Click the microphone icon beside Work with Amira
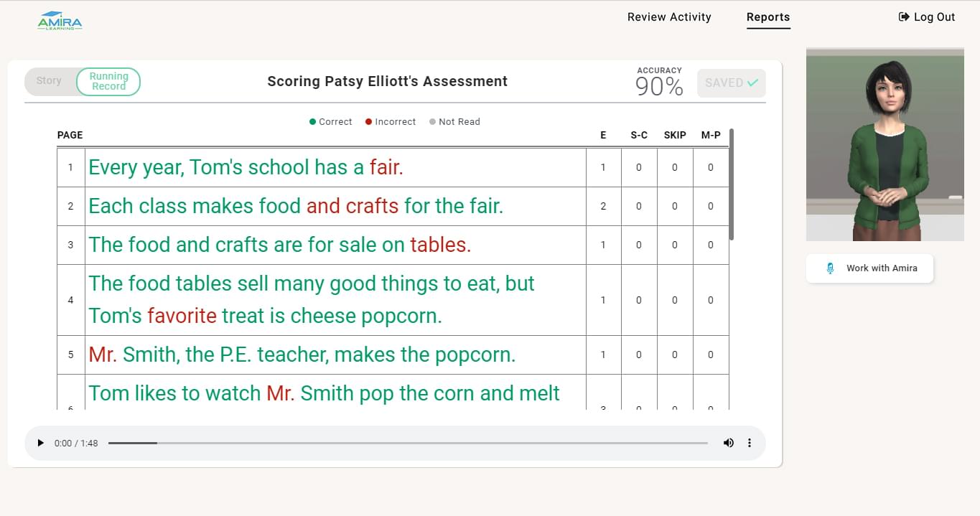Screen dimensions: 980x516 pos(831,268)
